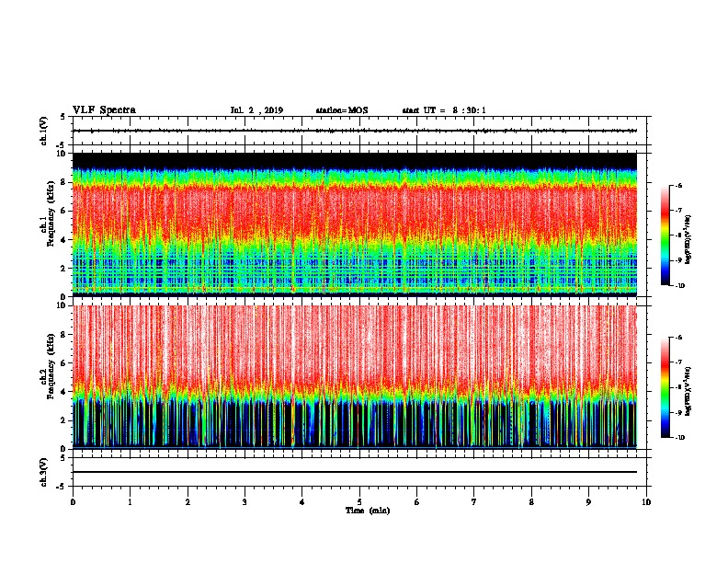
Task: Click the "ch.3(V)" axis label
Action: click(x=44, y=472)
